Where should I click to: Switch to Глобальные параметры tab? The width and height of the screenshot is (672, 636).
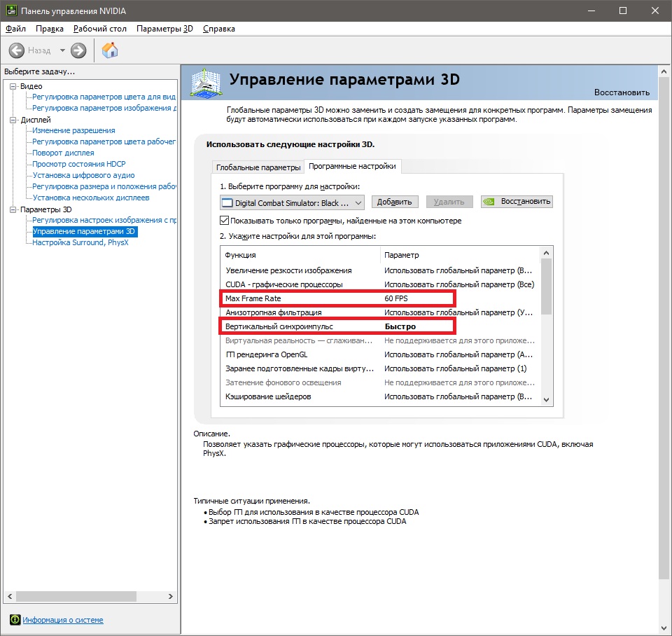(x=258, y=167)
